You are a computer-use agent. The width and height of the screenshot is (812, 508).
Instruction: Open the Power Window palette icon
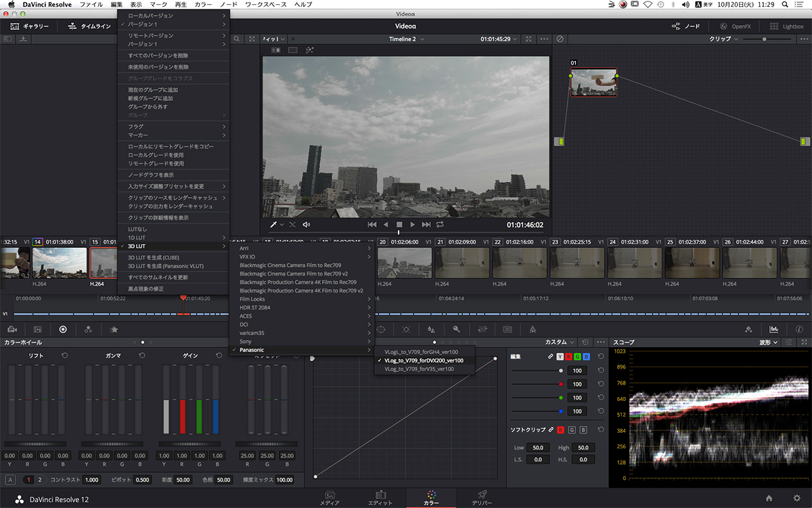tap(381, 329)
